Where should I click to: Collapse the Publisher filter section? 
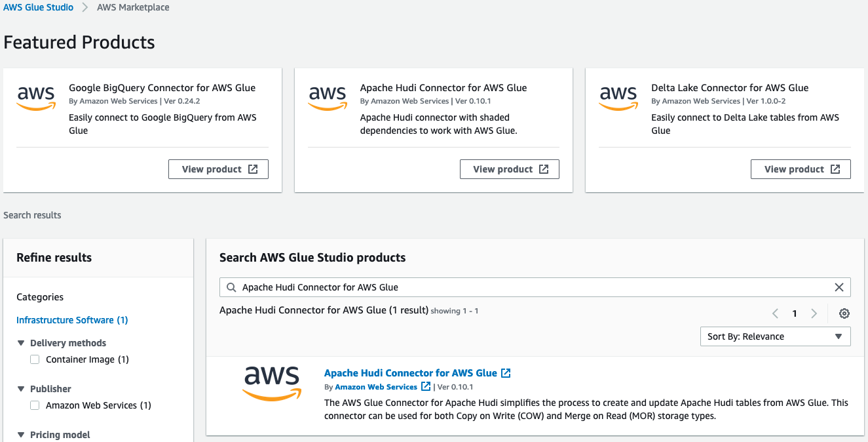(21, 389)
